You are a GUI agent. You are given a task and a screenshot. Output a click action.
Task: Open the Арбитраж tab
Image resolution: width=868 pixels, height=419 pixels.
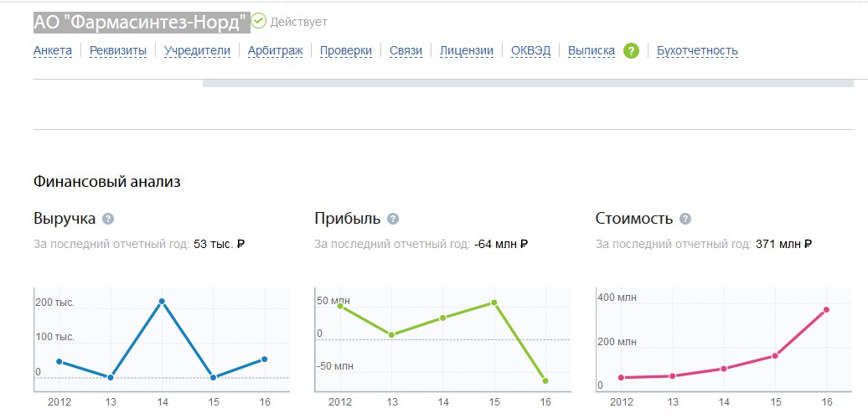click(x=275, y=51)
